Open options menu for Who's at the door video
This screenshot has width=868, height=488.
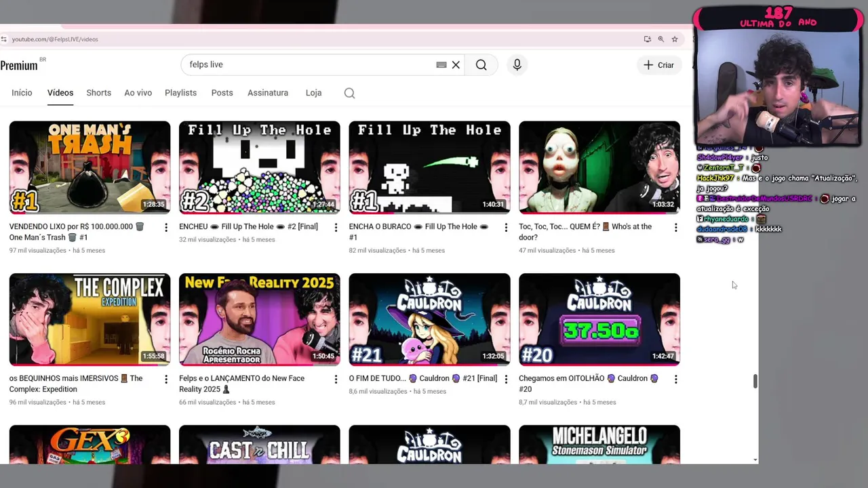click(x=675, y=228)
